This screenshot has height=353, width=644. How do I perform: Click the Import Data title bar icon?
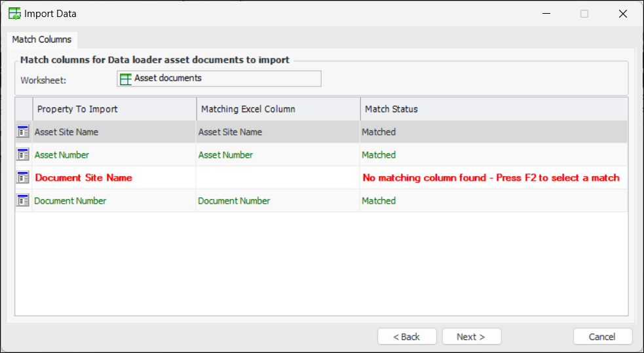tap(14, 13)
